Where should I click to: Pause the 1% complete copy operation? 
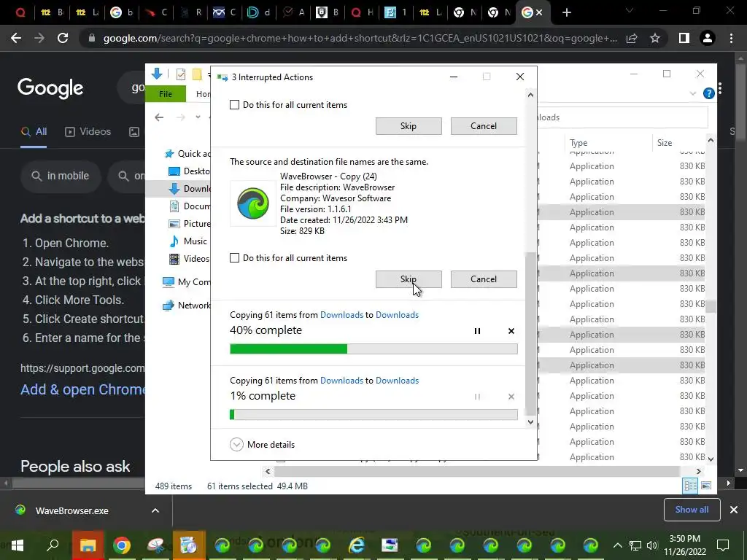tap(477, 397)
